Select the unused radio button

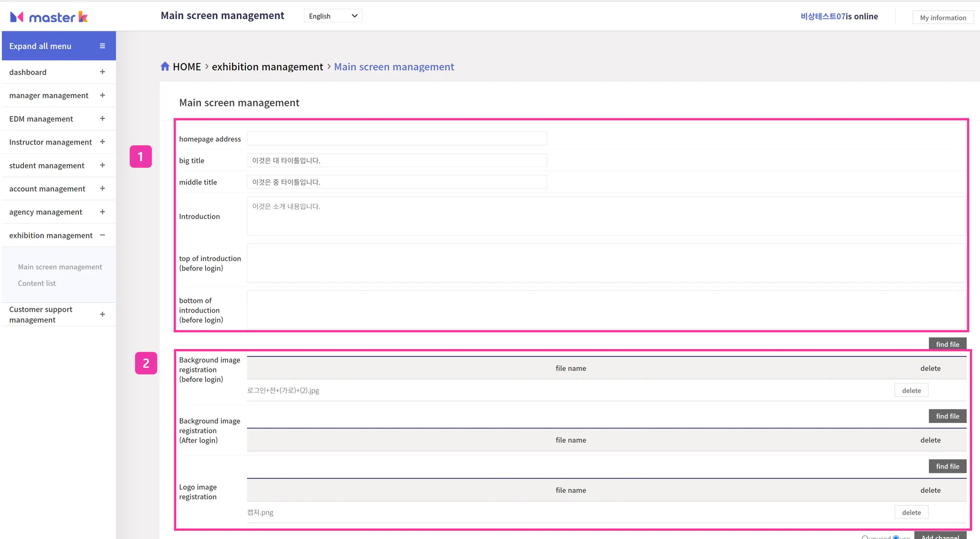coord(865,538)
